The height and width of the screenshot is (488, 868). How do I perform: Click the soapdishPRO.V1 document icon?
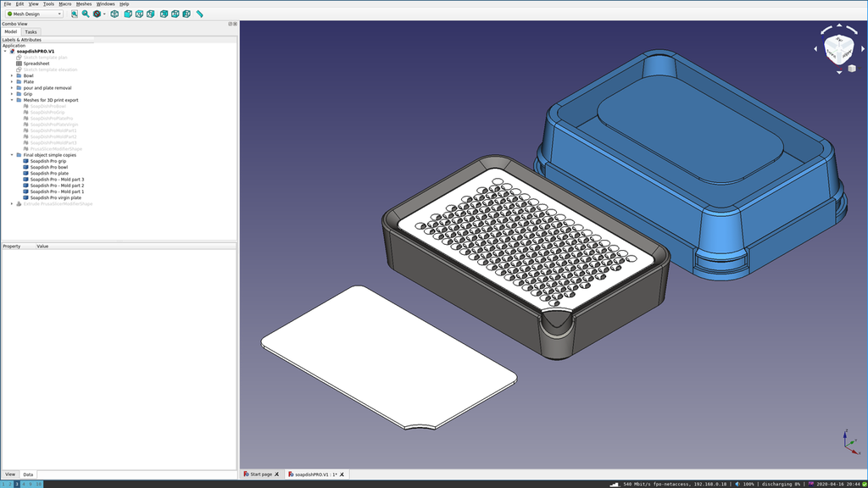(12, 52)
